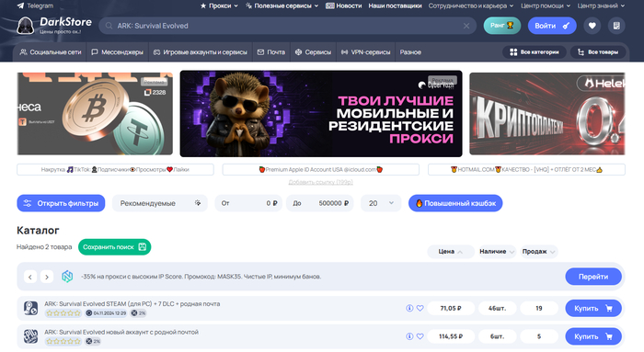This screenshot has width=644, height=352.
Task: Expand the Центр знаний menu
Action: click(x=601, y=6)
